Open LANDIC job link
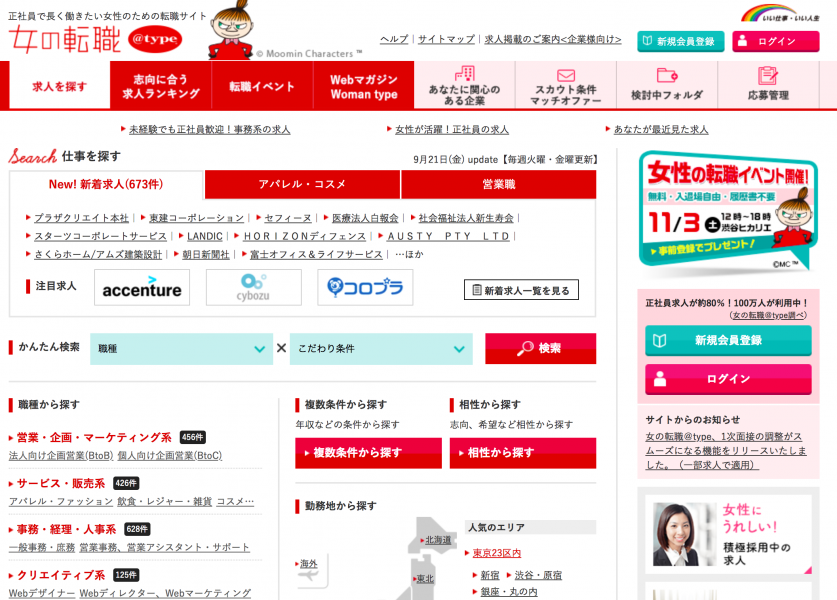 205,236
